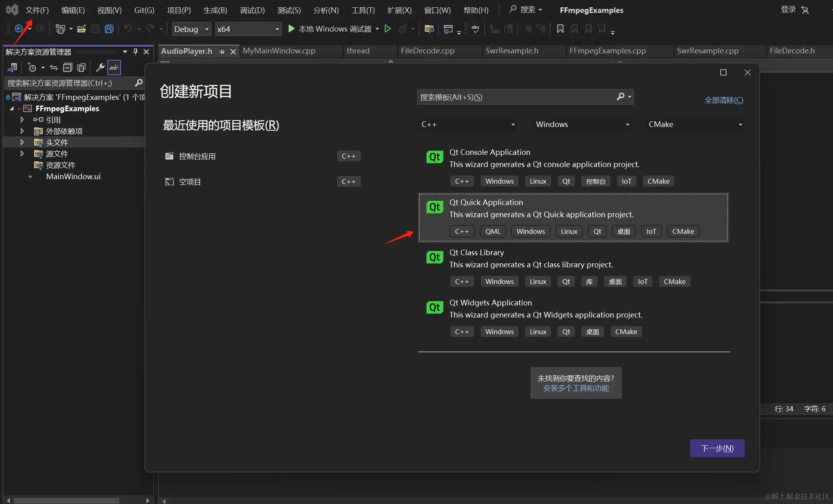Image resolution: width=833 pixels, height=504 pixels.
Task: Expand the 引用 tree node
Action: 22,120
